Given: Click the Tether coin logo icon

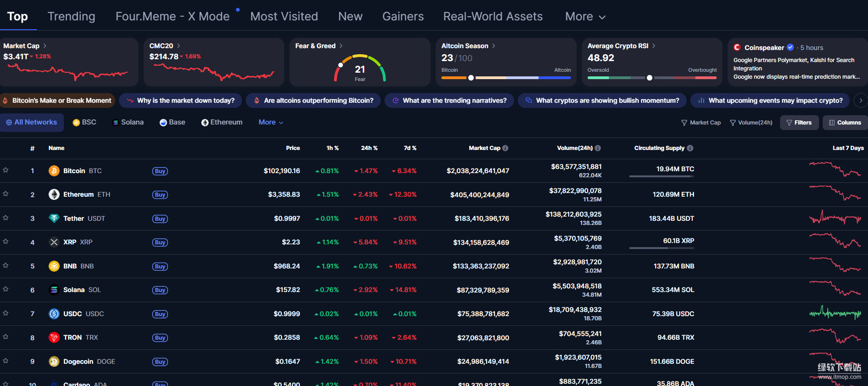Looking at the screenshot, I should (54, 218).
